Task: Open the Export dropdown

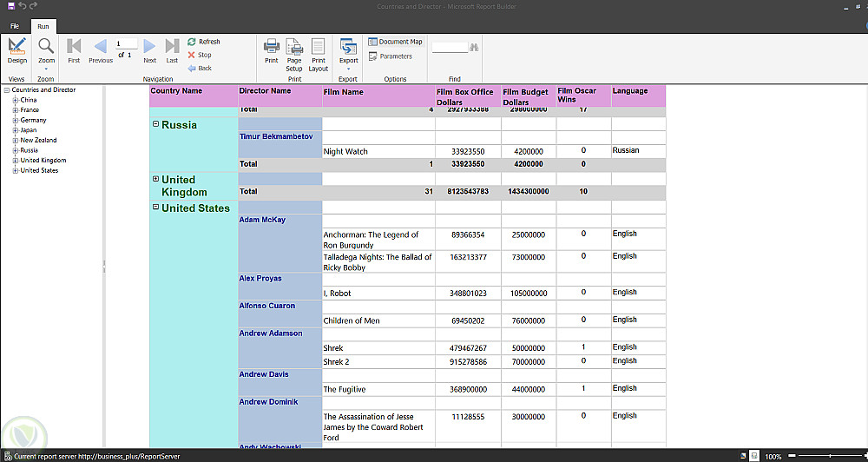Action: (348, 54)
